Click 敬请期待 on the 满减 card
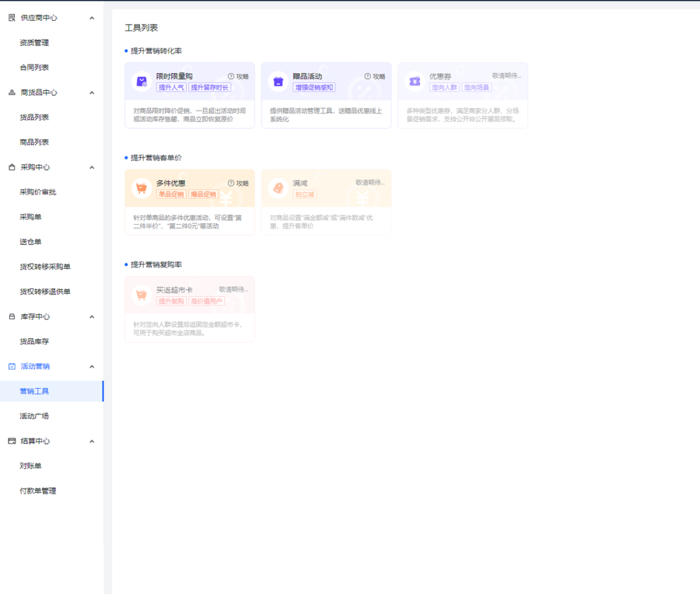 [370, 183]
